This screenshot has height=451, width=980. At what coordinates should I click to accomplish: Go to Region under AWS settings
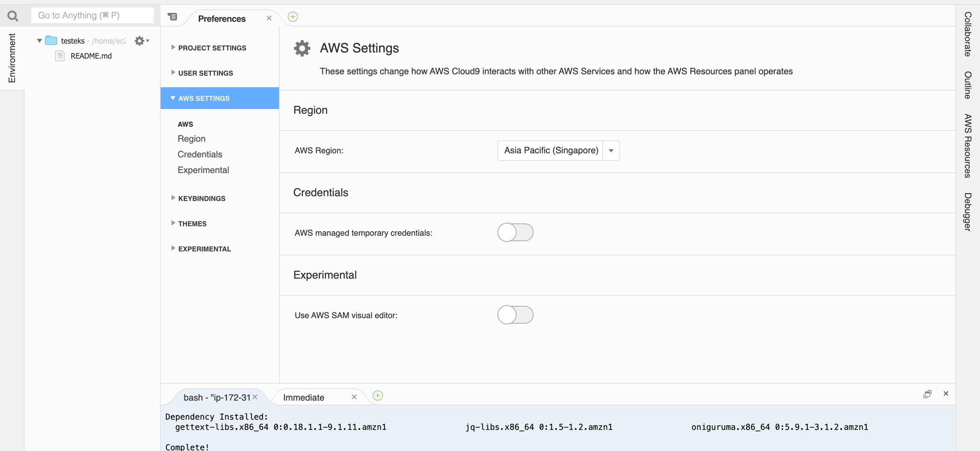pyautogui.click(x=191, y=139)
